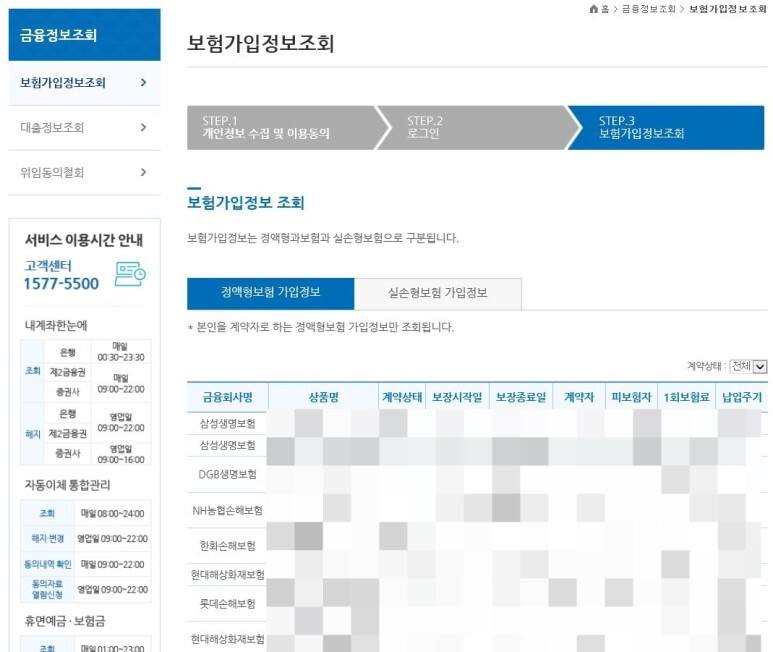Select 롯데손해보험 row
Image resolution: width=773 pixels, height=652 pixels.
pyautogui.click(x=477, y=603)
